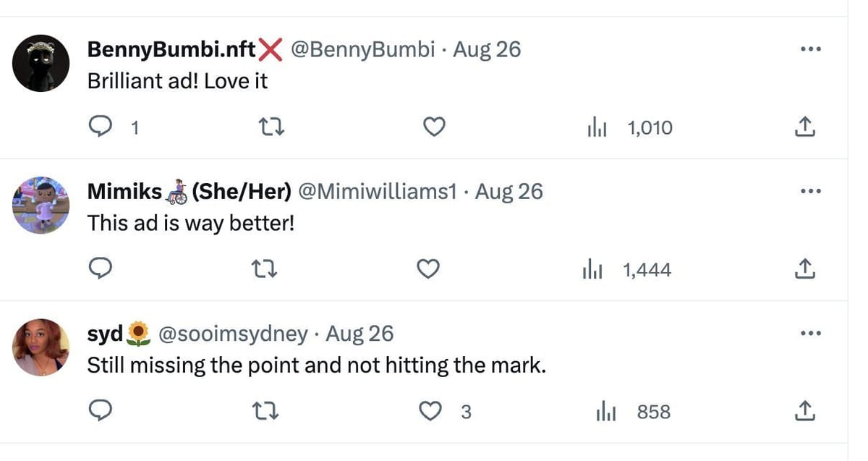Click syd's profile avatar picture
The height and width of the screenshot is (461, 868).
(x=41, y=347)
